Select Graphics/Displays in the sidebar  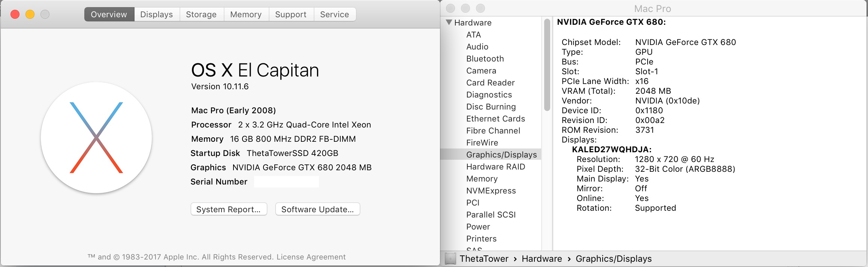501,154
